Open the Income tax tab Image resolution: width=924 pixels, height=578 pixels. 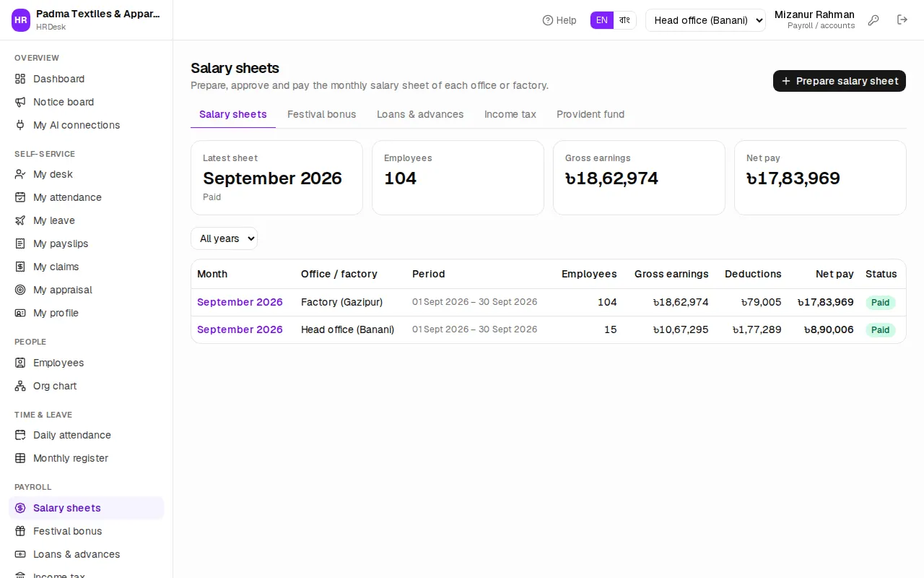[510, 114]
